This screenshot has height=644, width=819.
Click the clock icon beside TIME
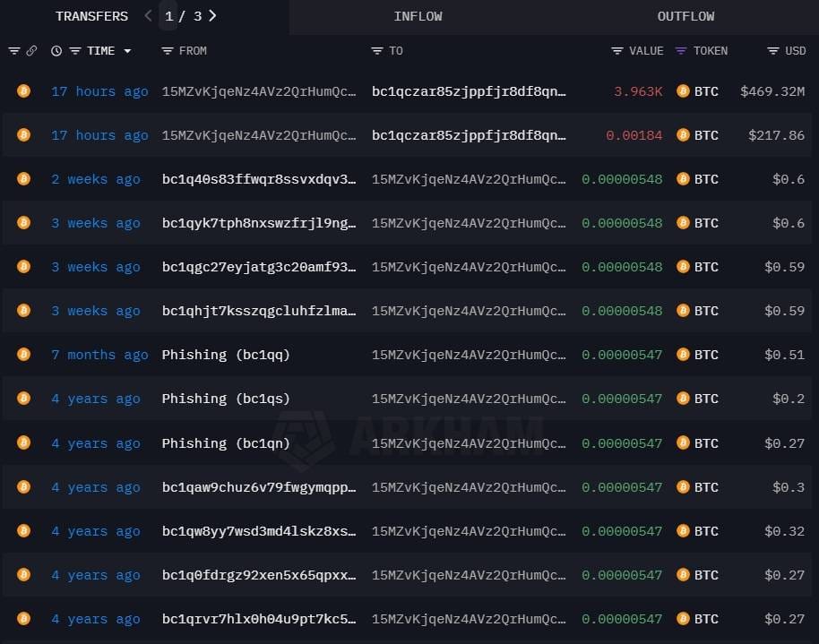pyautogui.click(x=56, y=51)
